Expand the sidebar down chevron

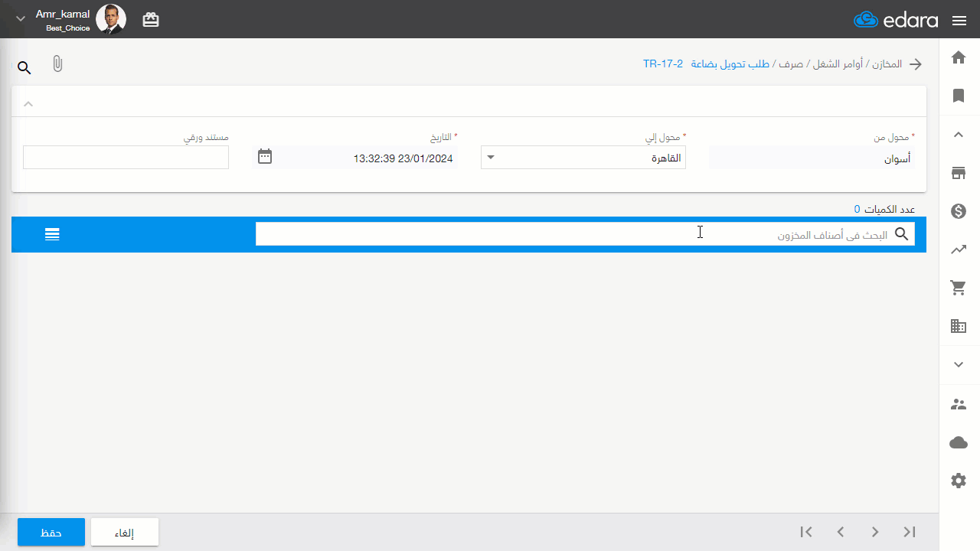959,364
